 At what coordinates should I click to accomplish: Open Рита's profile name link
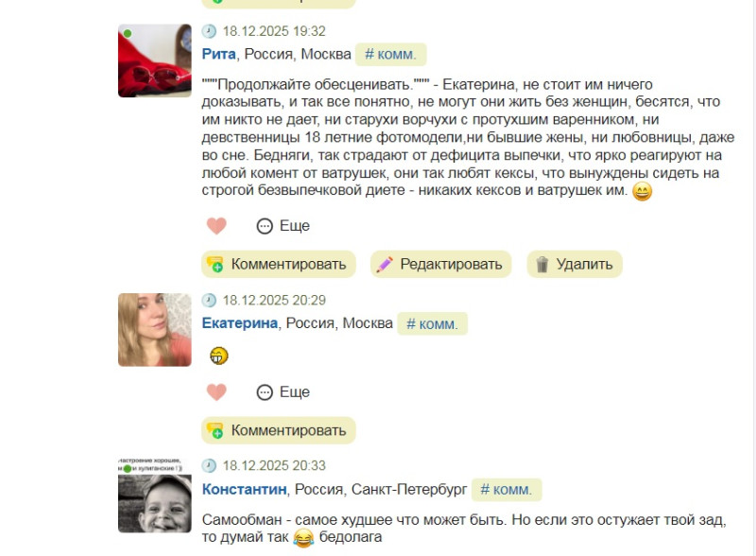[219, 54]
